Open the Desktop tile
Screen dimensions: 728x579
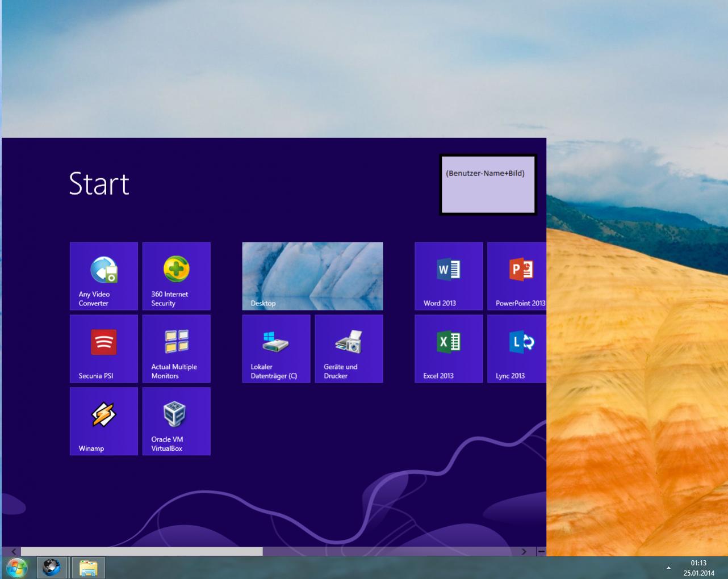point(313,276)
